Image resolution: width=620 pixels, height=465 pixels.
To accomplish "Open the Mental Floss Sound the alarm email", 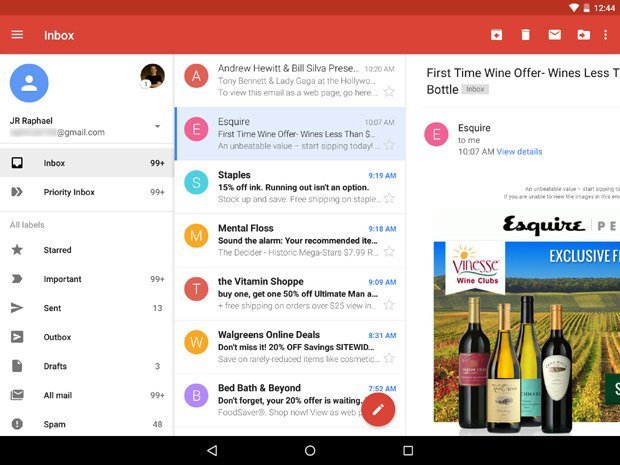I will point(290,240).
